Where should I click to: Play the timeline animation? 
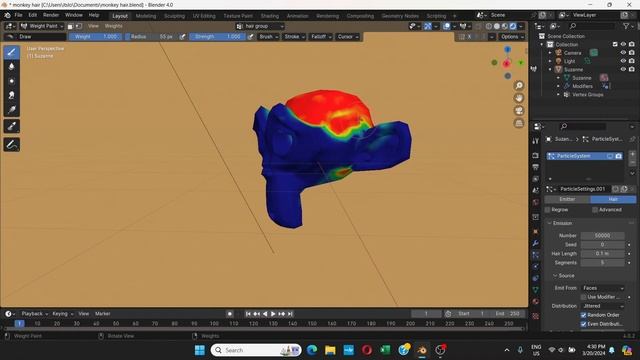(273, 314)
